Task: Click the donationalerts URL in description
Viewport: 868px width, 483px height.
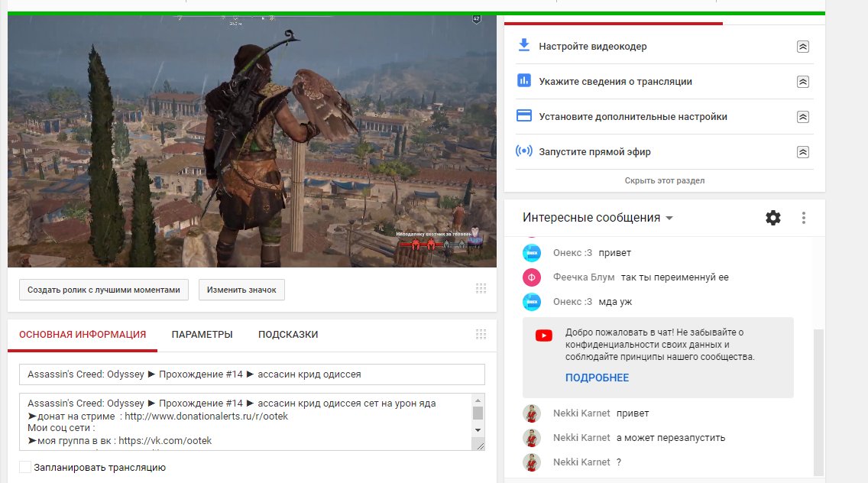Action: point(206,416)
